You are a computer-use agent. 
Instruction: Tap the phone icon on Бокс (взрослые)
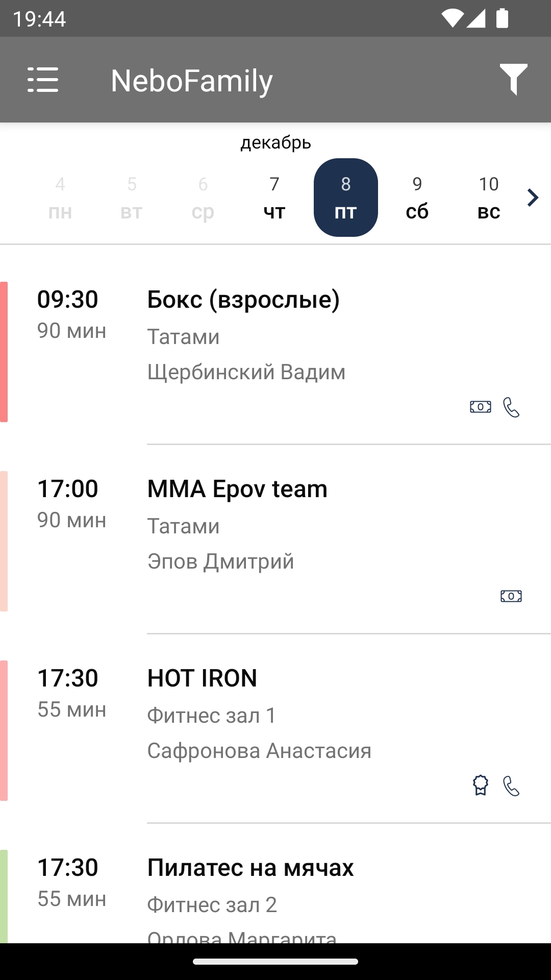tap(511, 407)
